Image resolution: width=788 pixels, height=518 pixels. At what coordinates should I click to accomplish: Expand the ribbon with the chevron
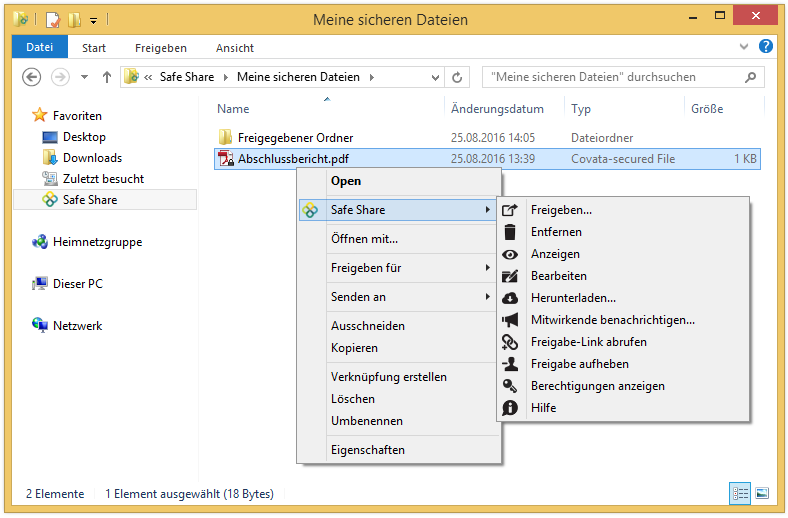(744, 47)
